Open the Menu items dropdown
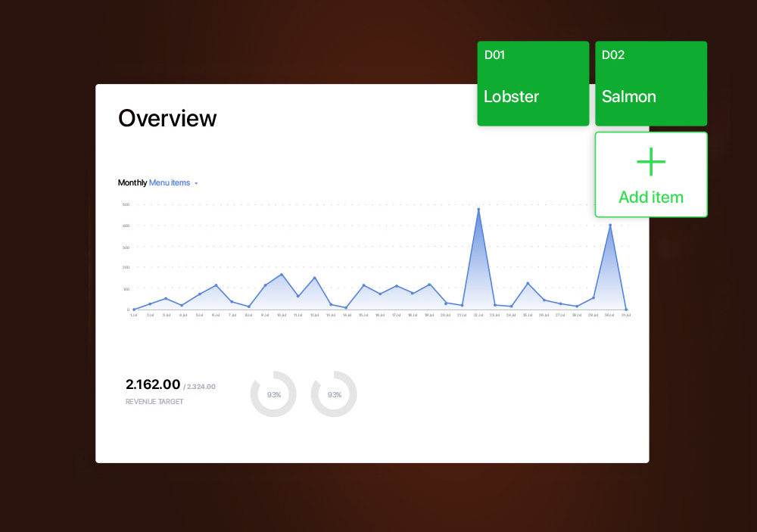757x532 pixels. [x=170, y=183]
